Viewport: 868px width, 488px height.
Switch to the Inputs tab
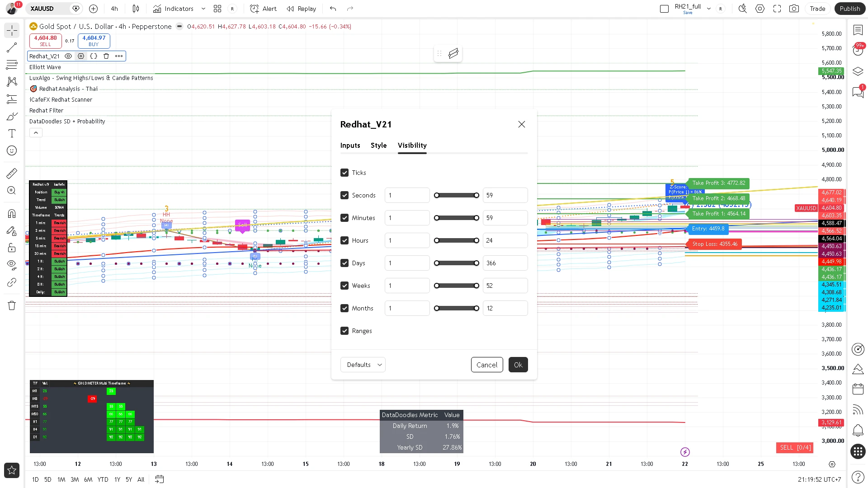pyautogui.click(x=350, y=145)
